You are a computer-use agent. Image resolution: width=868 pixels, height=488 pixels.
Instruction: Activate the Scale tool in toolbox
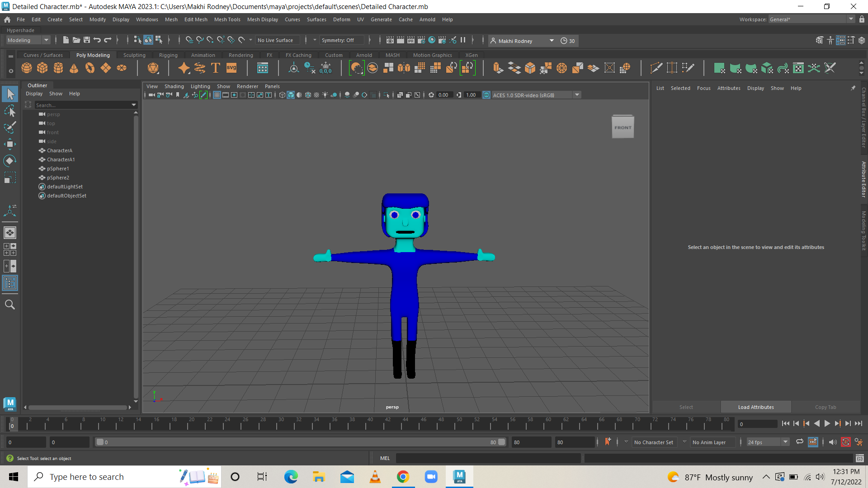[10, 178]
